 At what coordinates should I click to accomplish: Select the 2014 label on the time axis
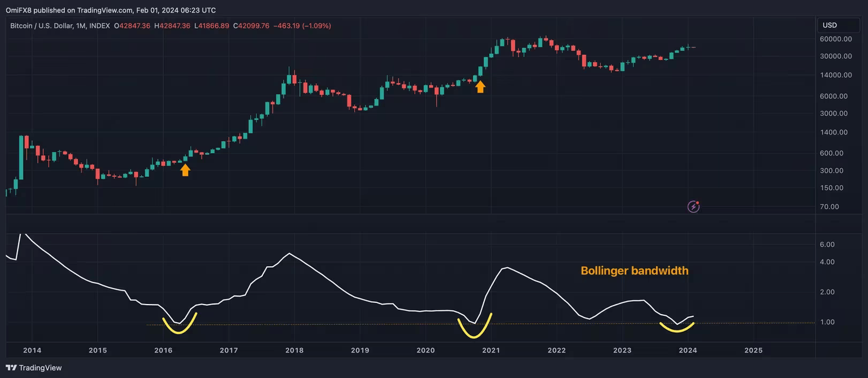[32, 350]
